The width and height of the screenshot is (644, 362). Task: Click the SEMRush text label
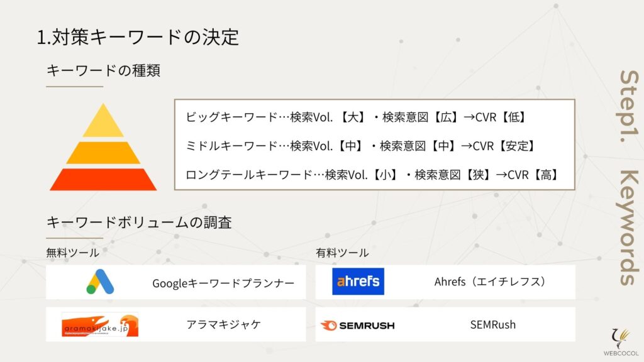click(493, 325)
